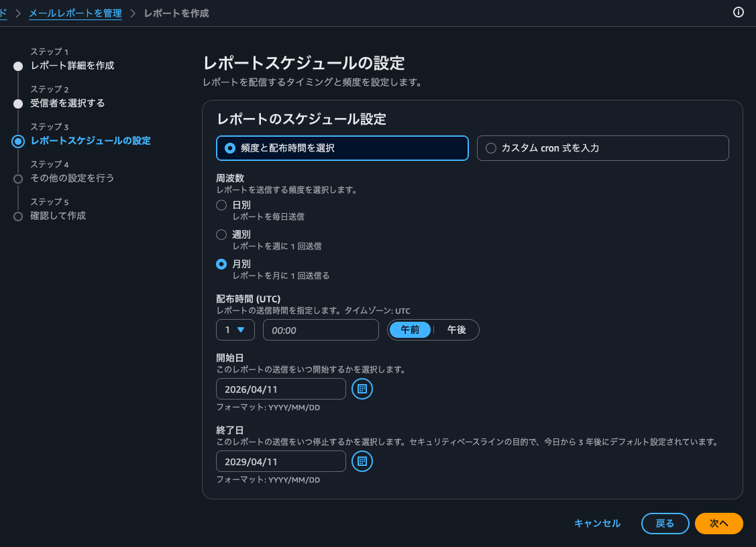Select the 月別 frequency option
The width and height of the screenshot is (756, 547).
tap(221, 264)
